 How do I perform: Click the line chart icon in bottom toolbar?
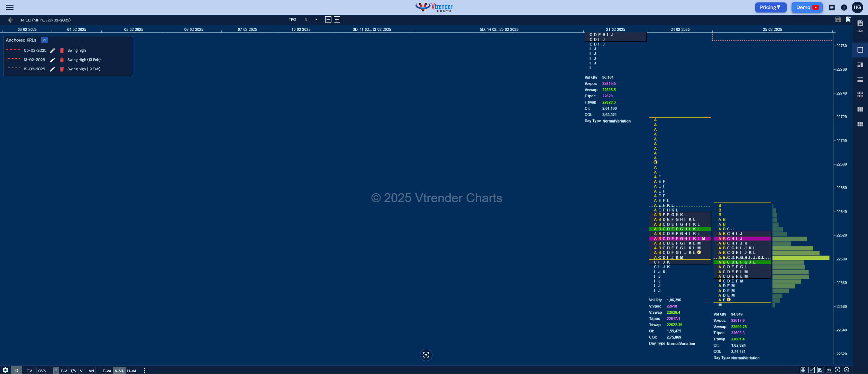[x=811, y=370]
